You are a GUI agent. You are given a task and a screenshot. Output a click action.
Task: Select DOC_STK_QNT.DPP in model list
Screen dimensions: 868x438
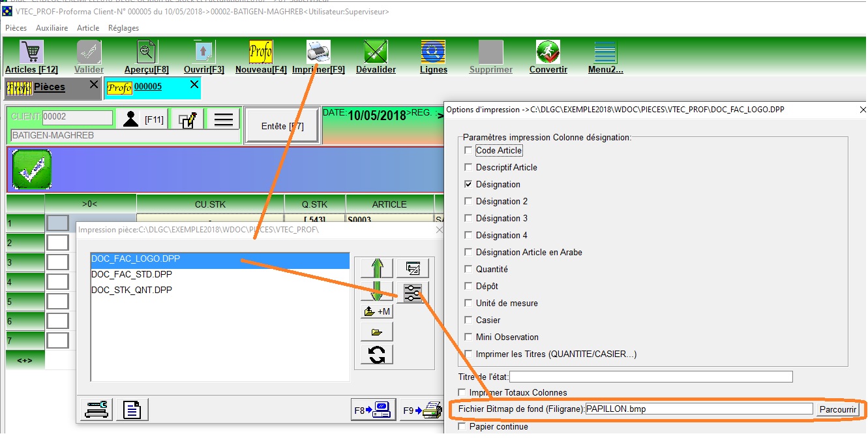(x=220, y=290)
